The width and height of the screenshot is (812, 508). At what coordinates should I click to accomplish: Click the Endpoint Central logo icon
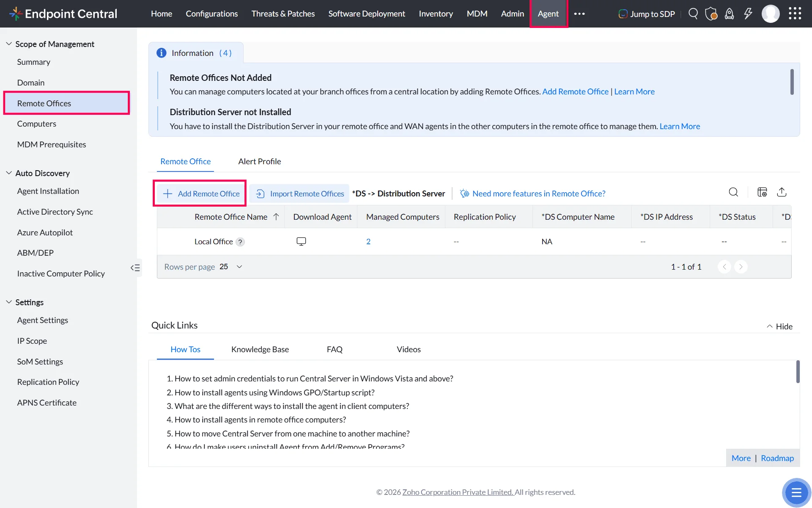[16, 14]
